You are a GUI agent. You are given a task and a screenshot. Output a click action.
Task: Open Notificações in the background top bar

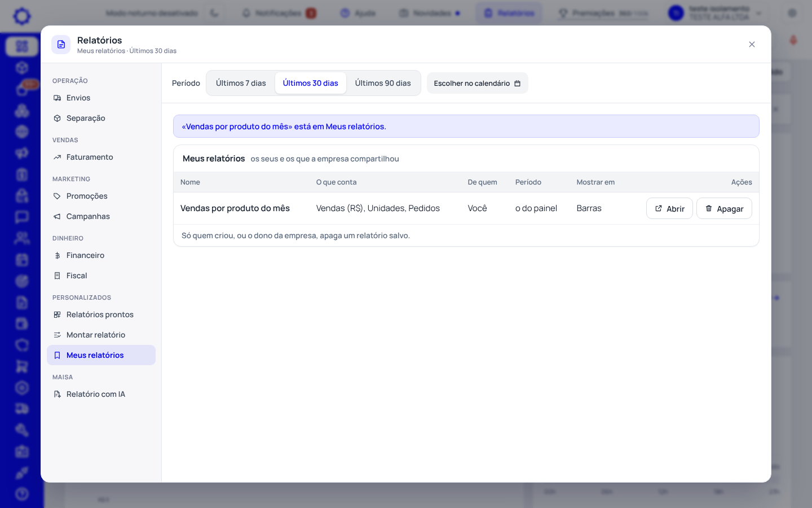279,13
